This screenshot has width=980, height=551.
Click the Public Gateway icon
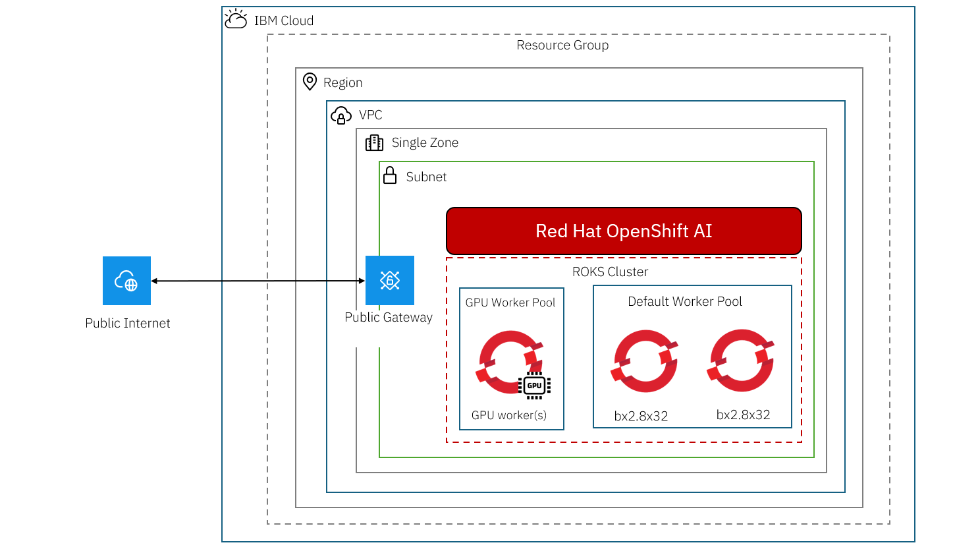(x=390, y=280)
